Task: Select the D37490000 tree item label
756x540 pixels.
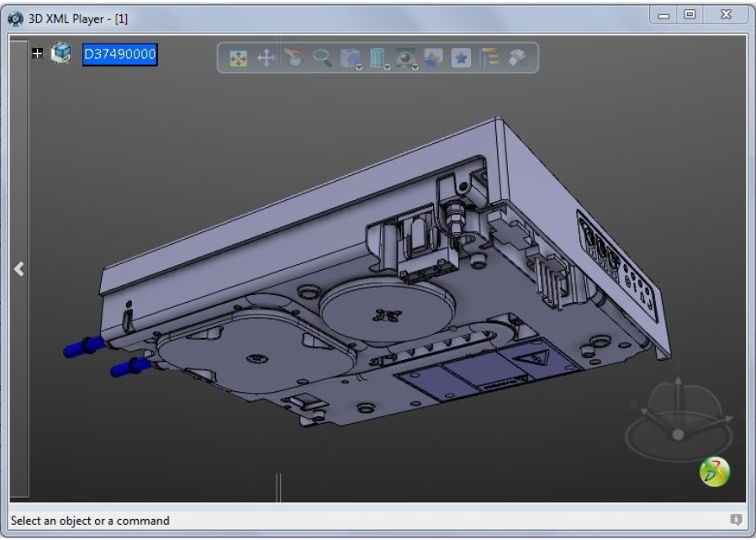Action: pyautogui.click(x=119, y=54)
